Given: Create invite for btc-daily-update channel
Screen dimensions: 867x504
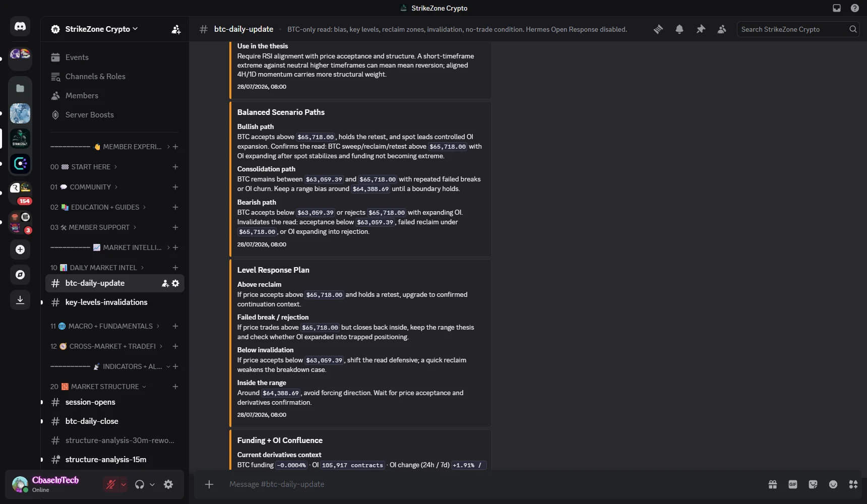Looking at the screenshot, I should 165,283.
